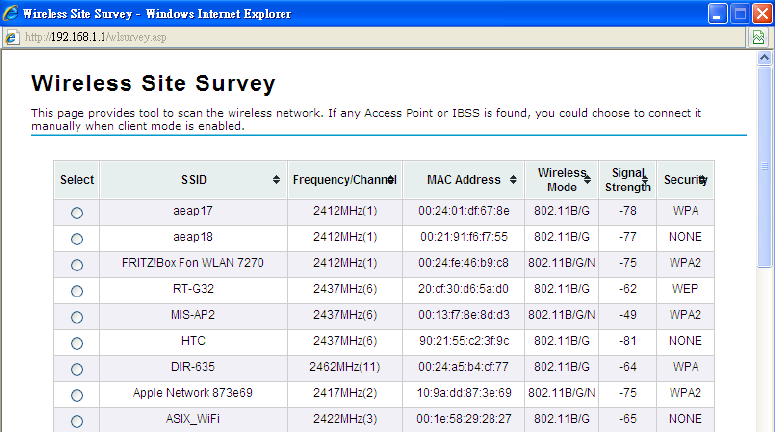This screenshot has height=432, width=775.
Task: Click the Wireless Mode column sort arrows
Action: click(x=588, y=180)
